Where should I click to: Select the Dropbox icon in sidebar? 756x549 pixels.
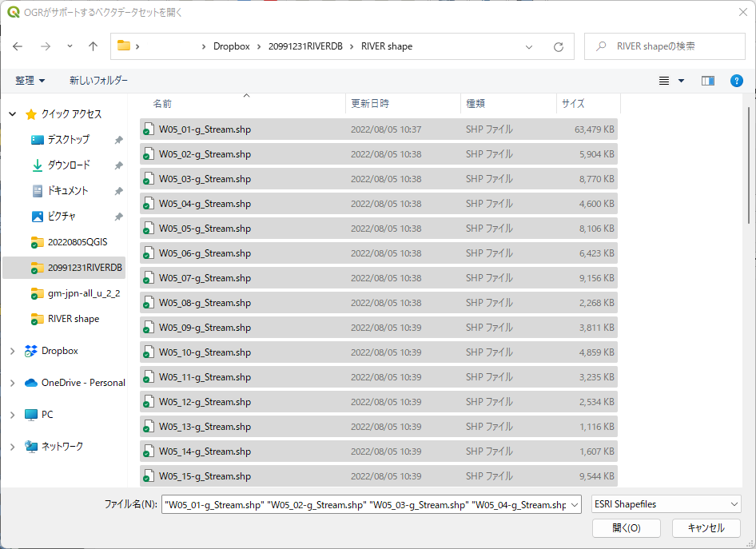tap(31, 351)
